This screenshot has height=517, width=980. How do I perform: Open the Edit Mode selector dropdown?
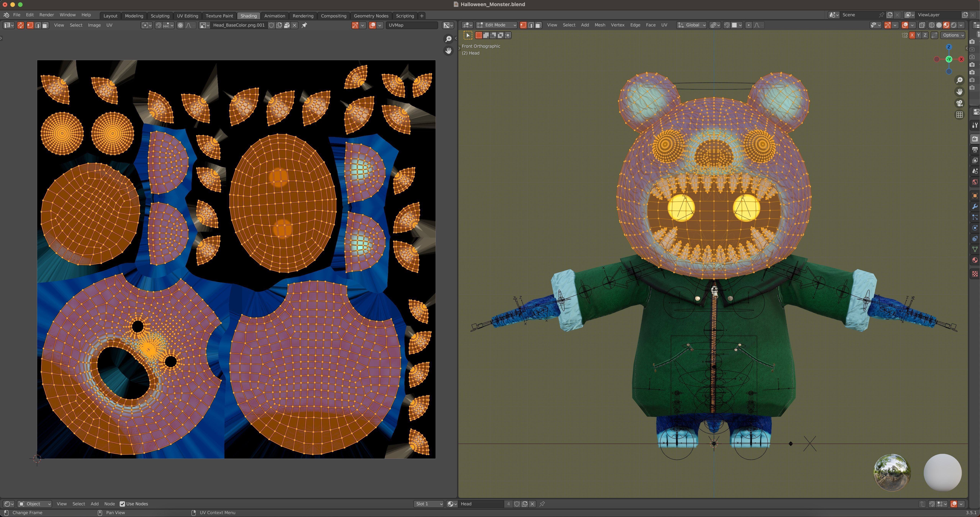point(497,25)
